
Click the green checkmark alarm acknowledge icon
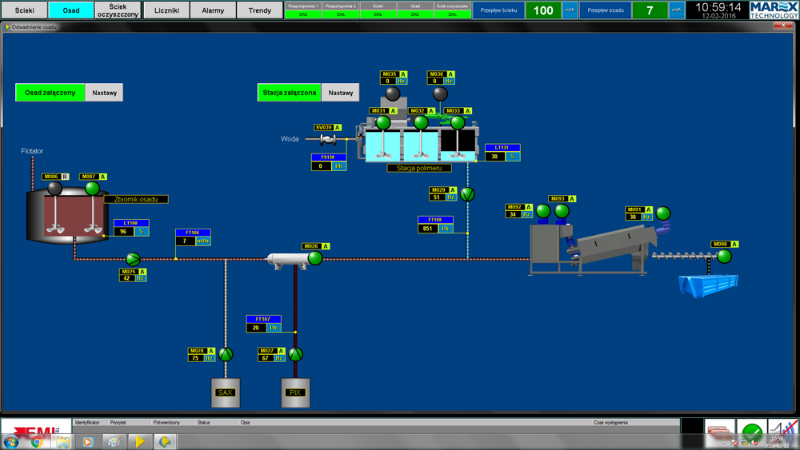click(750, 433)
